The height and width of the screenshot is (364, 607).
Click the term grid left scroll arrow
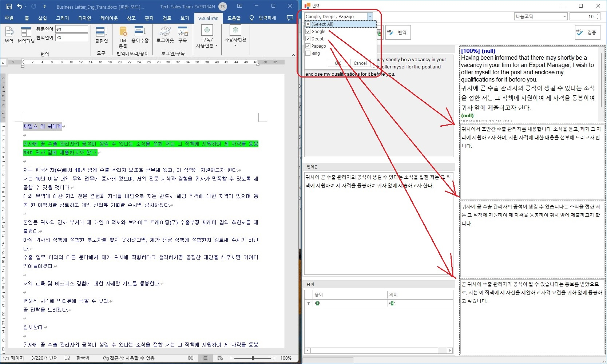click(308, 350)
